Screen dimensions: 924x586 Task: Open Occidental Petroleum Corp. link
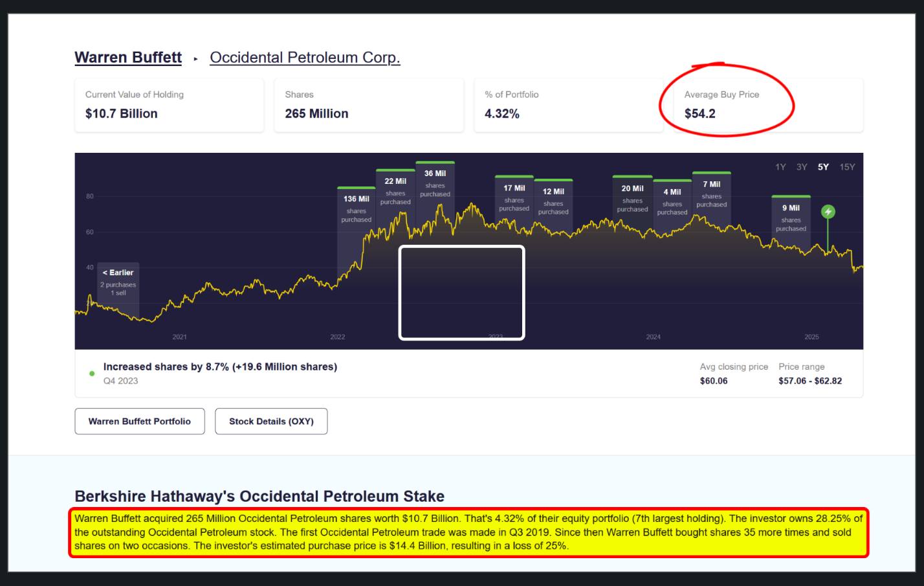[305, 58]
